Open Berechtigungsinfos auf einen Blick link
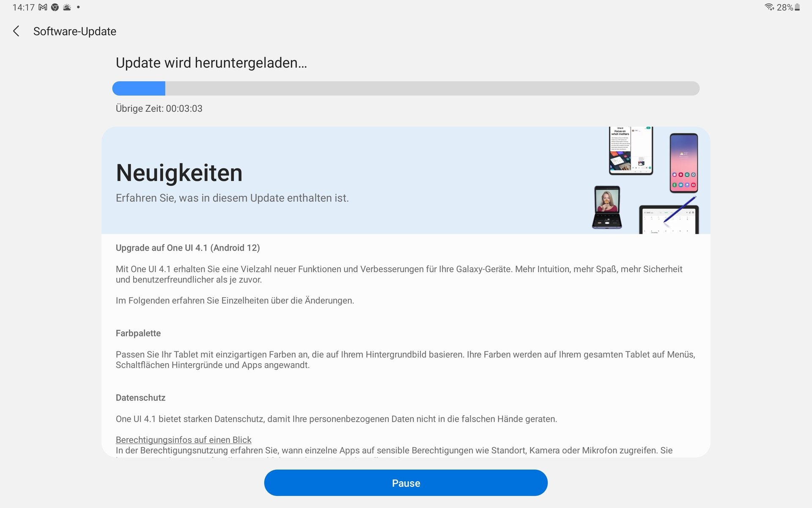Screen dimensions: 812x508 184,440
